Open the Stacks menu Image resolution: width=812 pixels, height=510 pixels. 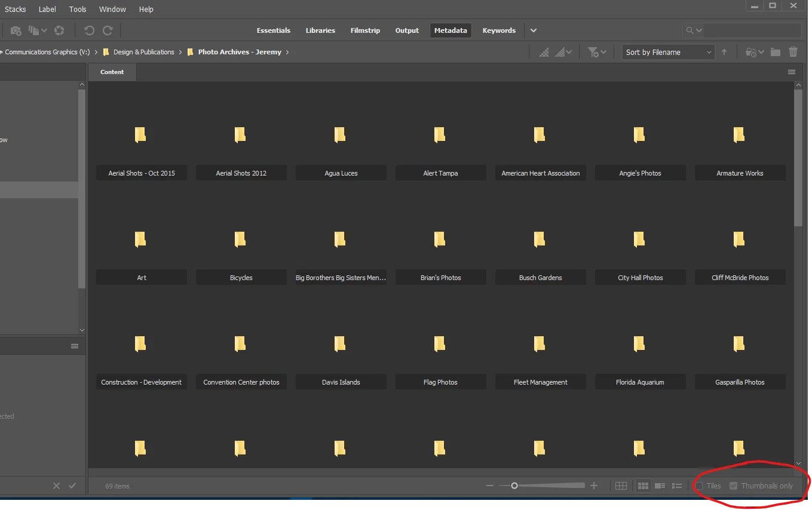point(16,9)
